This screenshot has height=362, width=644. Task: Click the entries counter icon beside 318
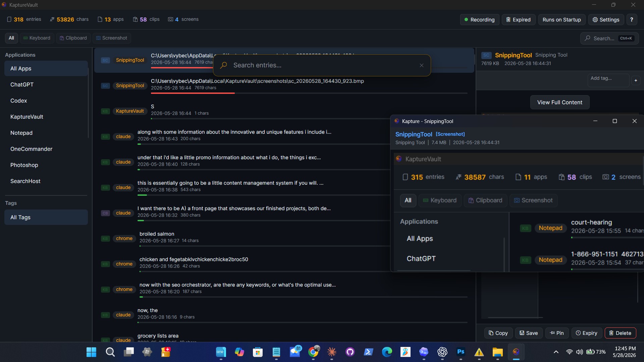coord(9,19)
